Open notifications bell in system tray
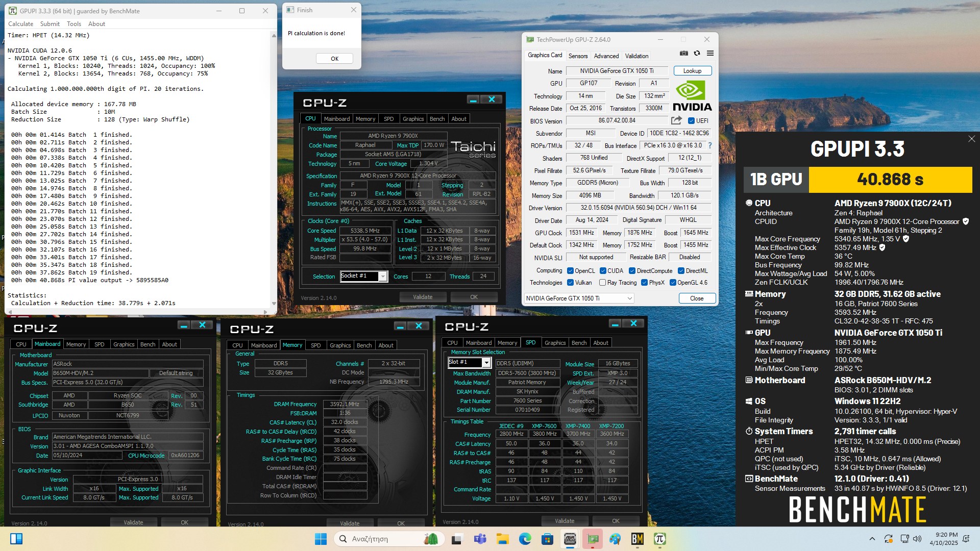This screenshot has width=980, height=551. coord(966,539)
